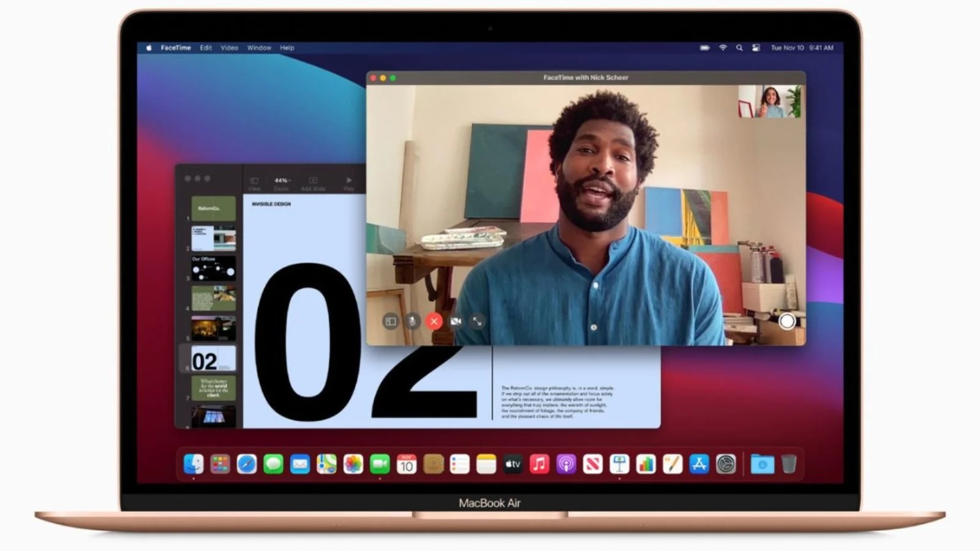
Task: Turn off the camera in FaceTime
Action: [456, 321]
